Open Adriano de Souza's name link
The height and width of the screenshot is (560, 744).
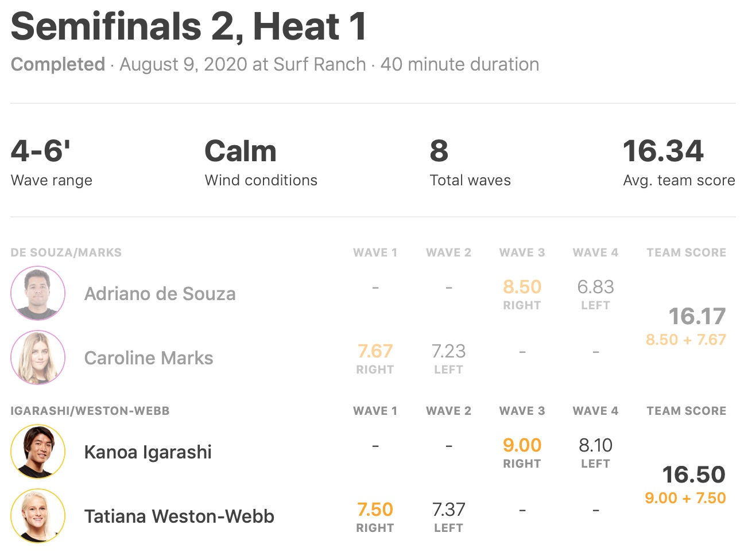coord(160,294)
